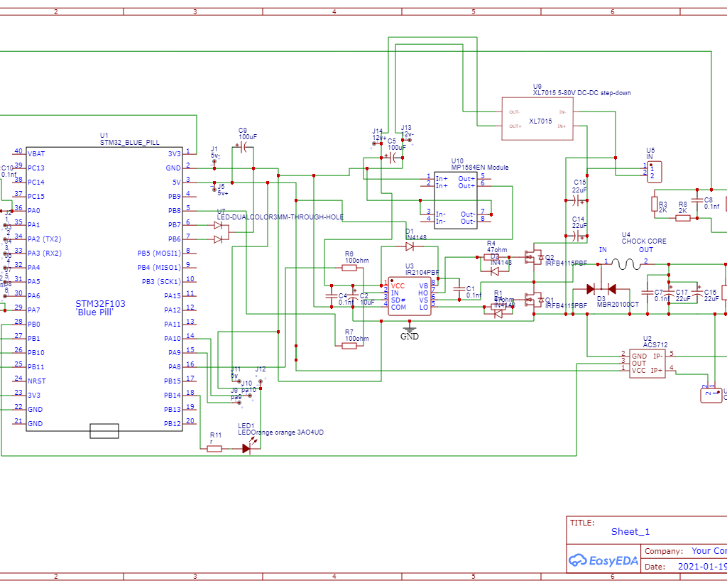Click the C9 100uF capacitor symbol
This screenshot has height=588, width=727.
click(x=244, y=148)
